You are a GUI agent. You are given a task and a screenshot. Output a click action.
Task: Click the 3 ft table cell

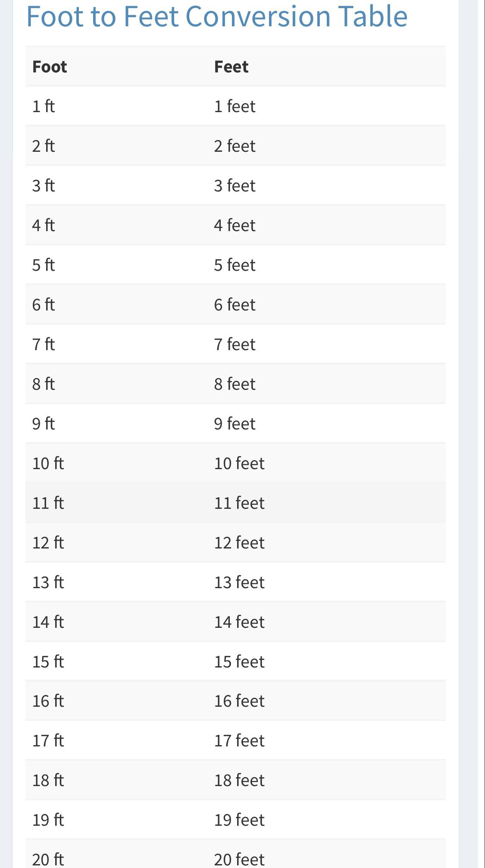(x=44, y=186)
